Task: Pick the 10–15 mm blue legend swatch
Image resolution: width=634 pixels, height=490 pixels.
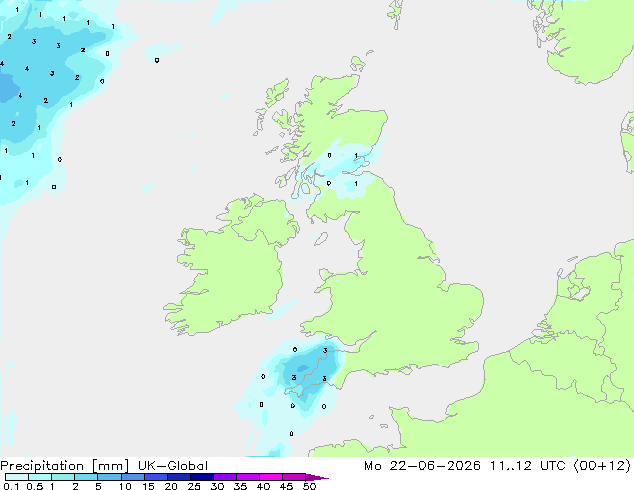Action: 132,477
